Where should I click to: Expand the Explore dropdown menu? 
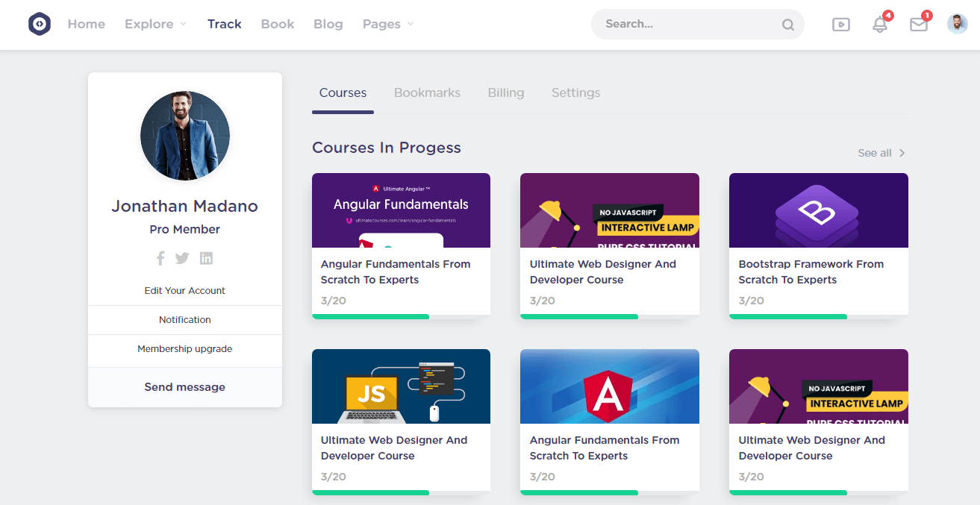click(155, 24)
